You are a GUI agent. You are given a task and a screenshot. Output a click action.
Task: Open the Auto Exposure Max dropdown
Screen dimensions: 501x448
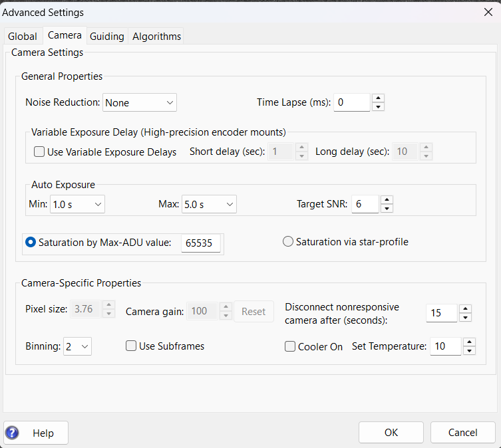[209, 204]
